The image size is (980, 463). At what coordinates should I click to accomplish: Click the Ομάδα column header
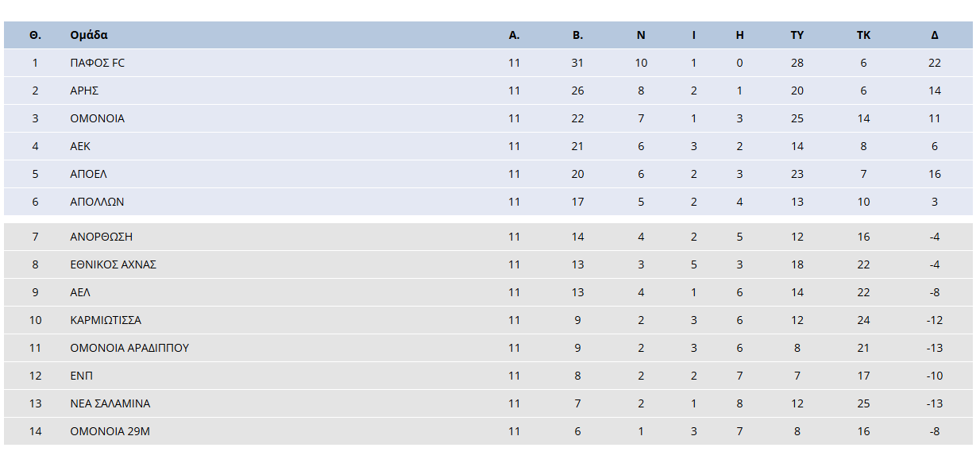pyautogui.click(x=89, y=35)
